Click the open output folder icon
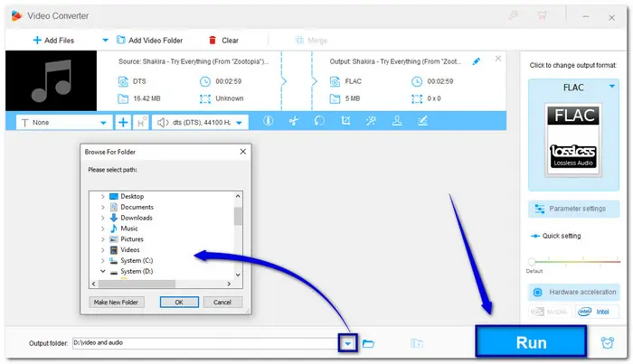633x364 pixels. click(x=368, y=344)
